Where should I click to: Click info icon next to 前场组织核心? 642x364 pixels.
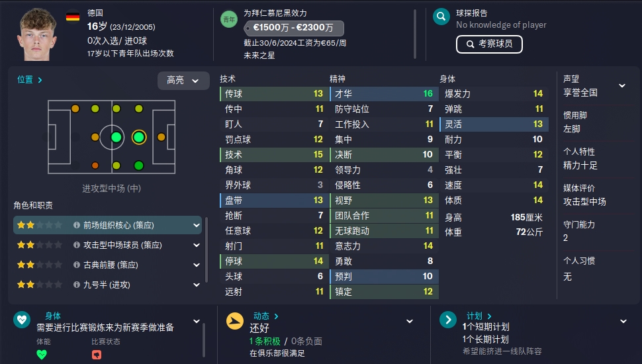coord(77,225)
